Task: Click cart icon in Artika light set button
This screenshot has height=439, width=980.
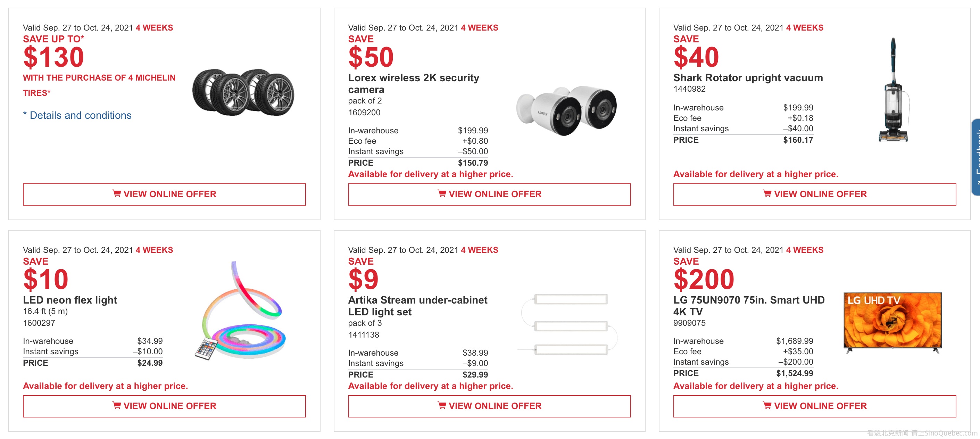Action: 442,406
